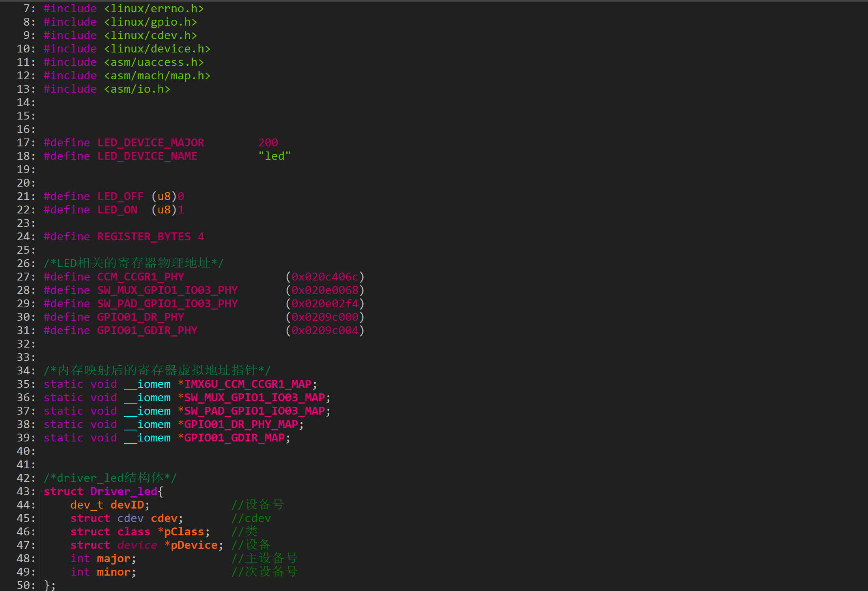Click the pClass member name
868x591 pixels.
pyautogui.click(x=184, y=532)
